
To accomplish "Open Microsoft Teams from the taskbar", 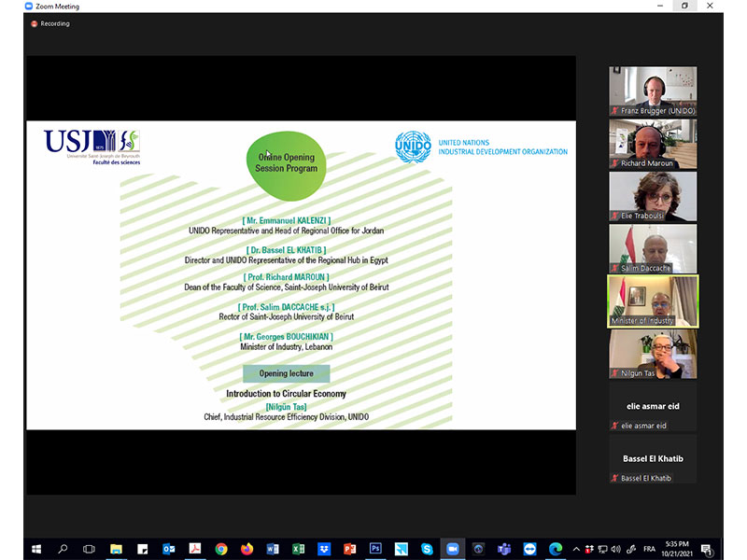I will pos(504,549).
